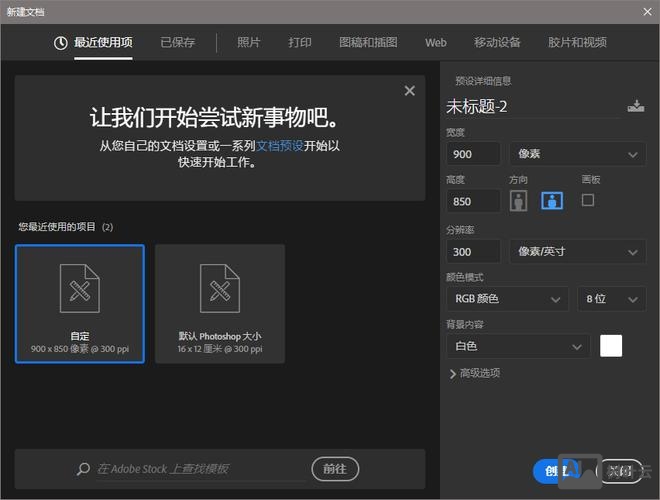
Task: Click the white background color swatch
Action: click(x=611, y=346)
